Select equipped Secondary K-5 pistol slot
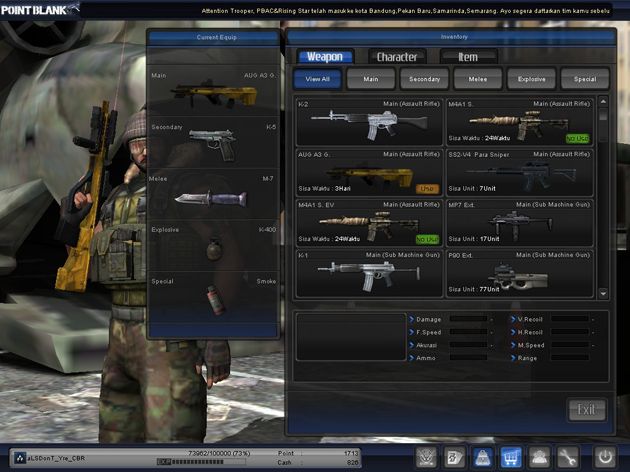The height and width of the screenshot is (472, 630). [213, 142]
